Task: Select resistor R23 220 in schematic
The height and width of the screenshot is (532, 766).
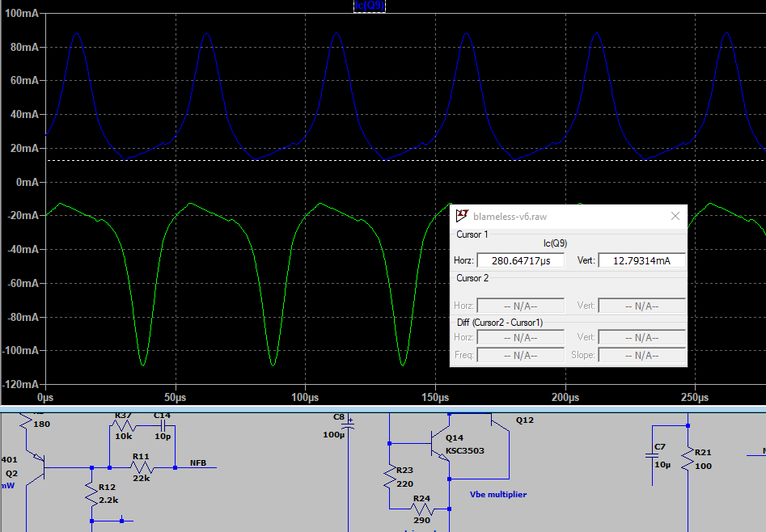Action: 390,477
